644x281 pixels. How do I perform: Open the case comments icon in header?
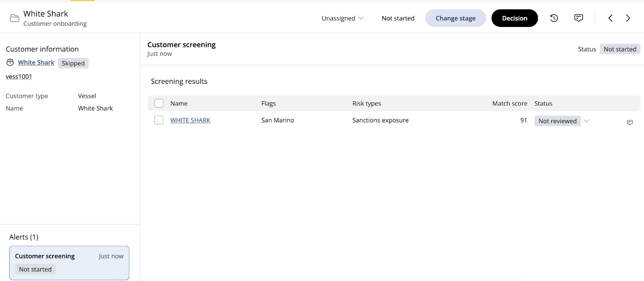click(x=578, y=18)
